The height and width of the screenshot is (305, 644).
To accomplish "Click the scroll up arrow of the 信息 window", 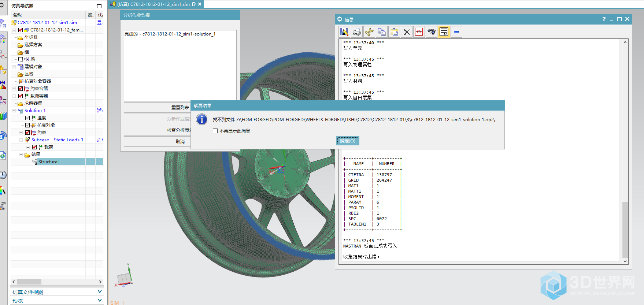I will pyautogui.click(x=625, y=42).
